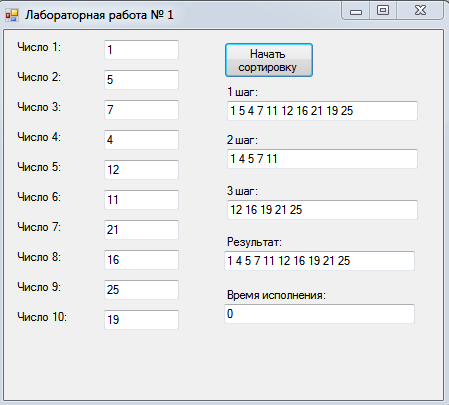Select the Число 2 text box

click(x=141, y=80)
